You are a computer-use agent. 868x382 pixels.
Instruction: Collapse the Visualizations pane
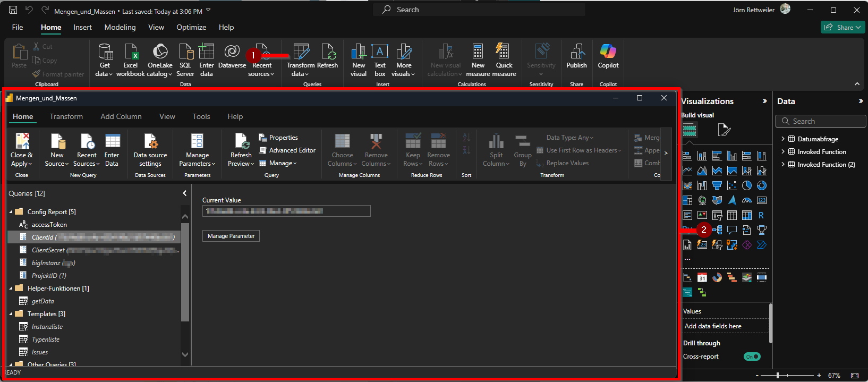(764, 101)
